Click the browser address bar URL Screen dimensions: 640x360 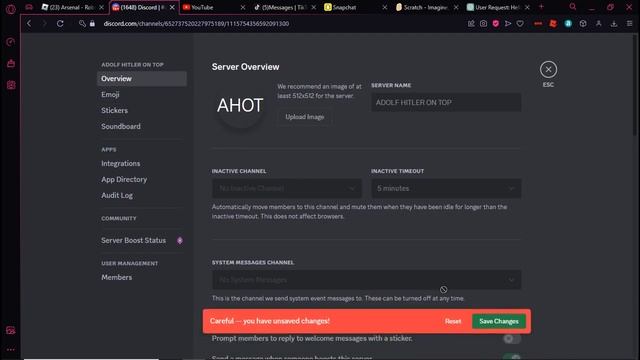(196, 24)
